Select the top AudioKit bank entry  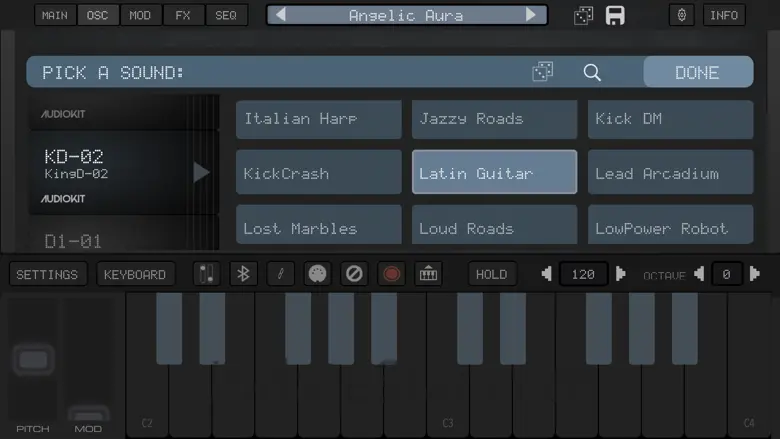124,113
